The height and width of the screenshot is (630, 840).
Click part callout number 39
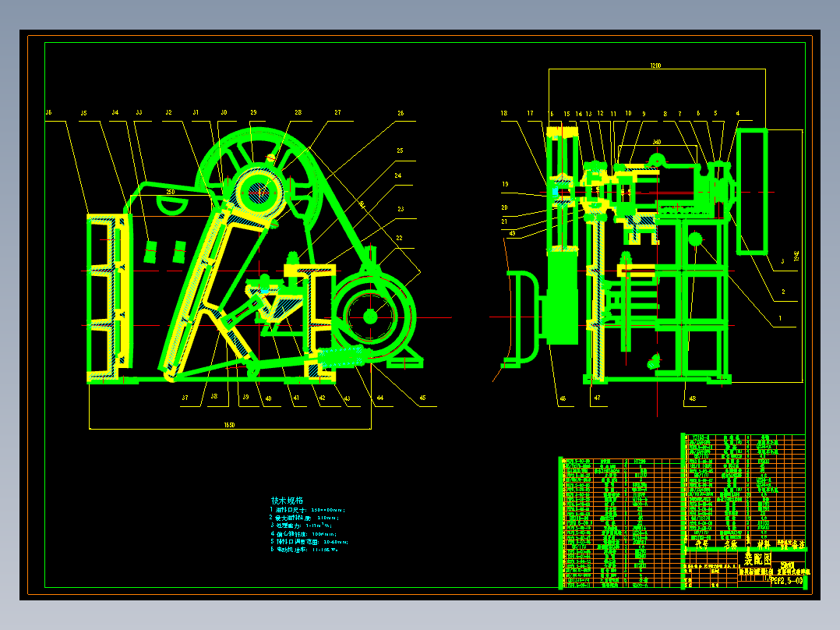tap(246, 398)
